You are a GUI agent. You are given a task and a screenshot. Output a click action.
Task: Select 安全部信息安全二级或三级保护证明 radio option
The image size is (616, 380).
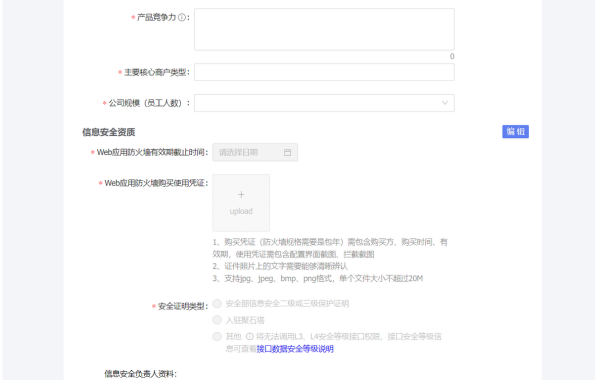(x=217, y=303)
